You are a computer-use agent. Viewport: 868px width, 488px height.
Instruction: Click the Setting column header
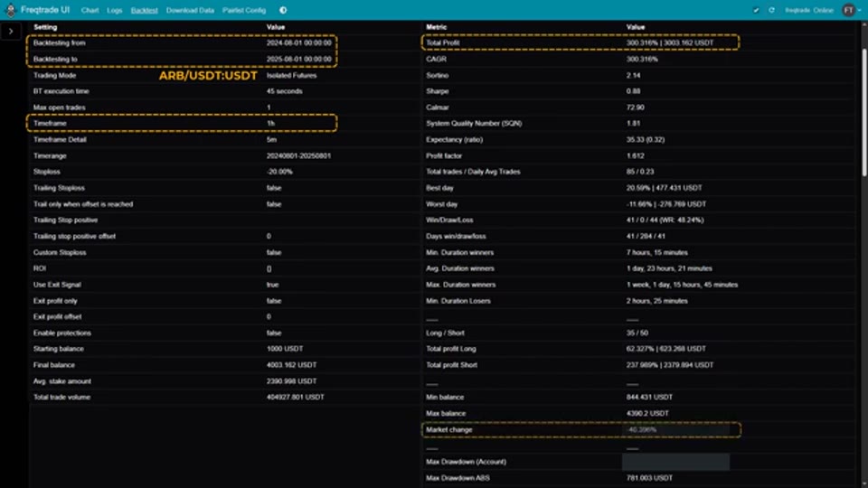(45, 27)
